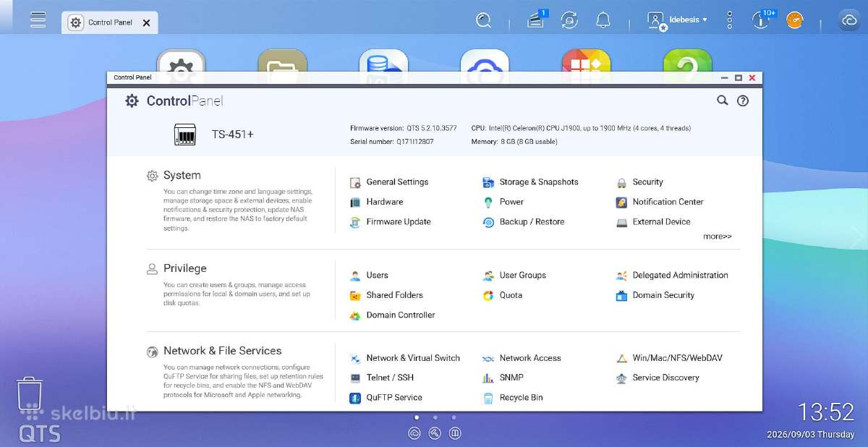Select serial number Q171I12807 text
Viewport: 868px width, 447px height.
coord(415,142)
